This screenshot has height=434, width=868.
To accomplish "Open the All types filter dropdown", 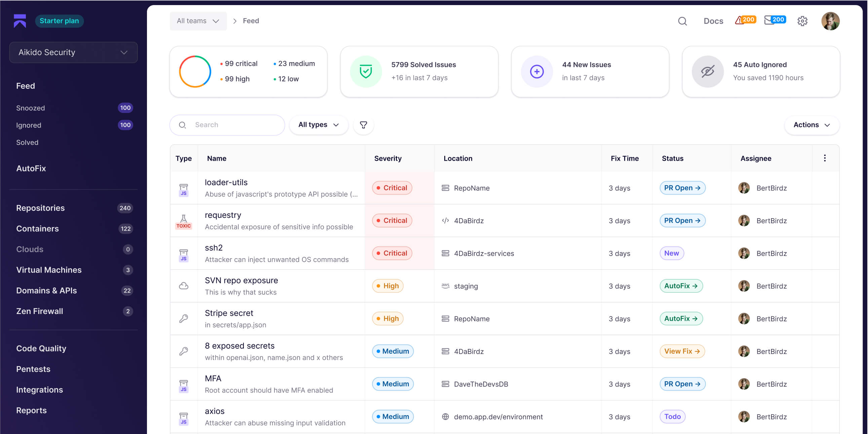I will [318, 125].
